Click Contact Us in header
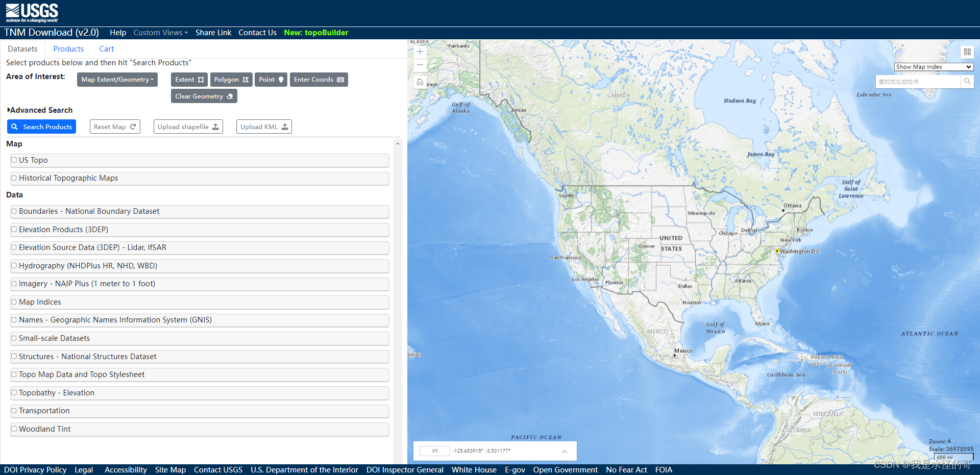 coord(258,33)
